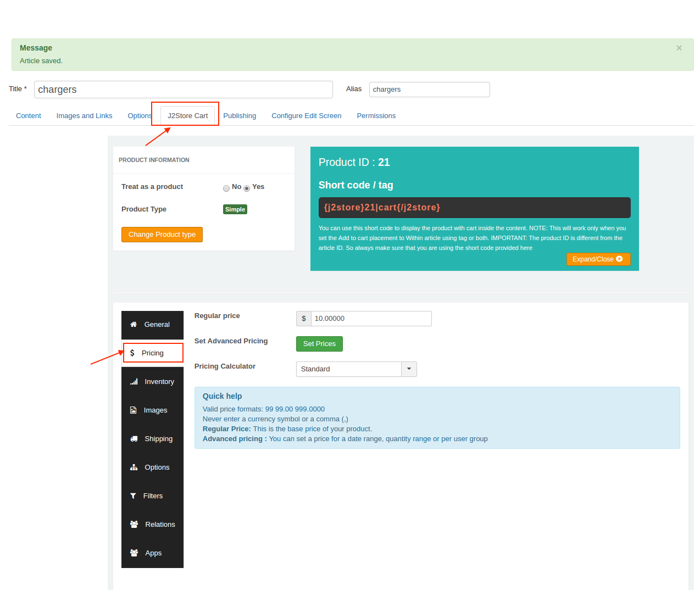Set Treat as a product to No
This screenshot has width=700, height=590.
coord(226,188)
